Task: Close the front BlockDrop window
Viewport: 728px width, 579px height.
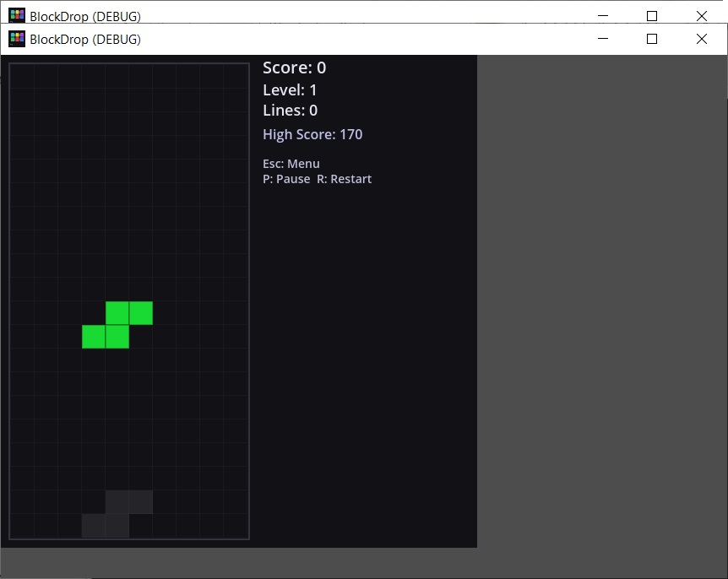Action: [x=702, y=39]
